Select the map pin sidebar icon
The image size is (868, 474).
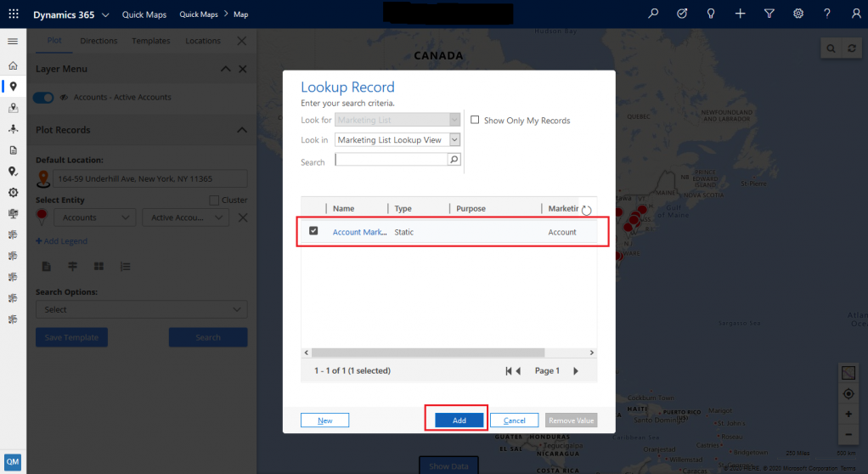[13, 87]
